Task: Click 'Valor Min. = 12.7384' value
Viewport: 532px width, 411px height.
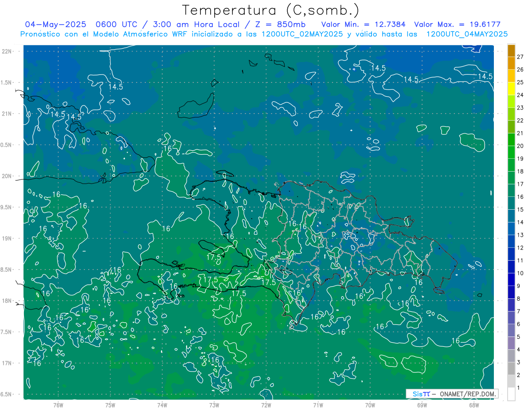Action: coord(363,24)
